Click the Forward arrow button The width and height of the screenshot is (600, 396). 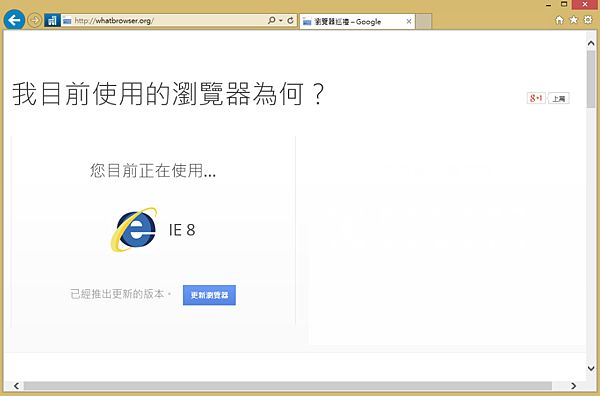tap(34, 20)
